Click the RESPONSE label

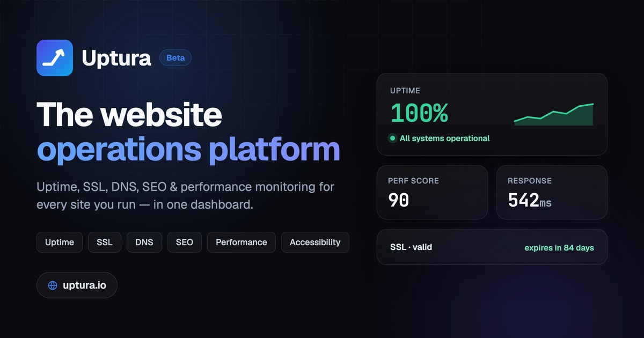pos(530,181)
